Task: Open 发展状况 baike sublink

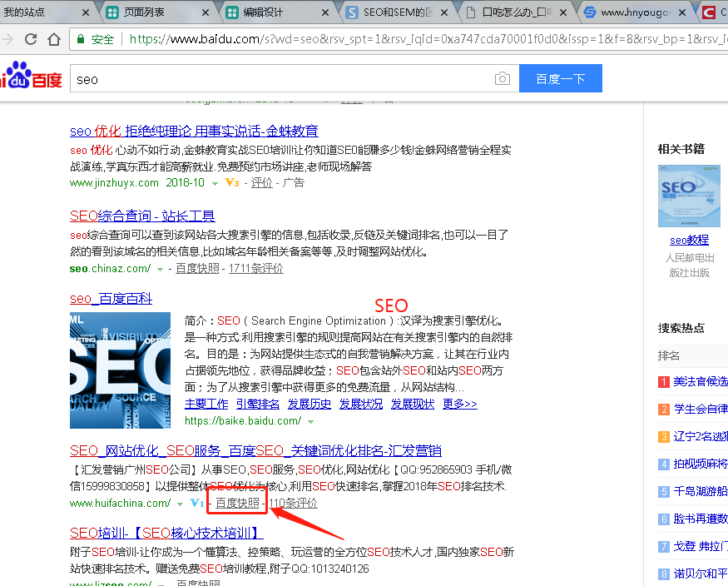Action: [361, 404]
